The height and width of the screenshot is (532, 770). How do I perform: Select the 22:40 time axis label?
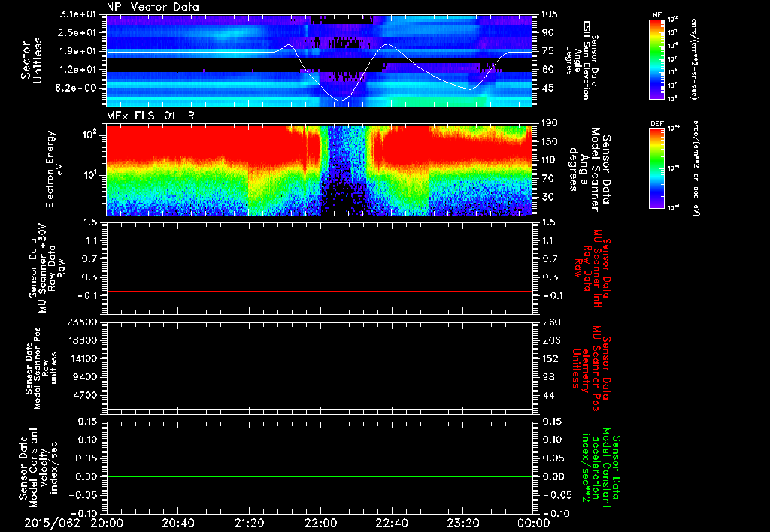point(391,522)
